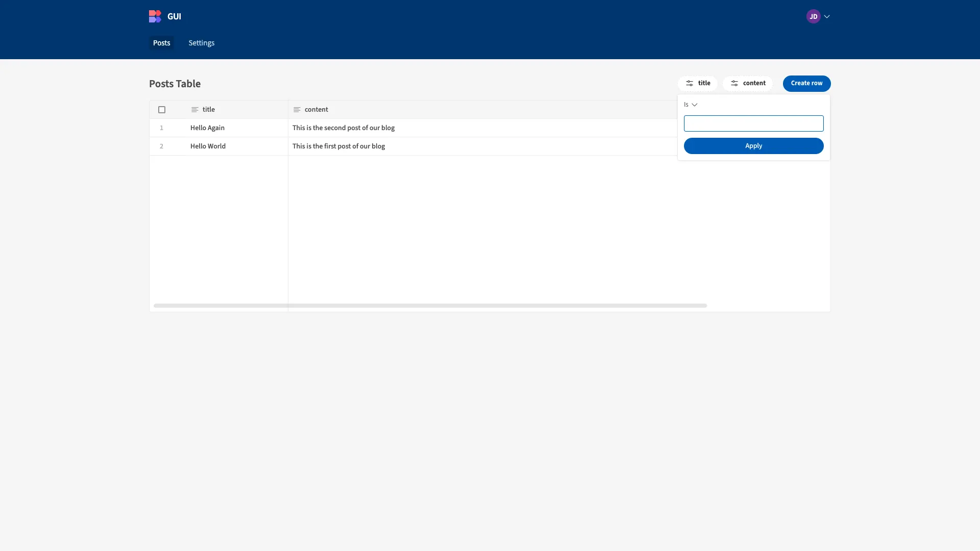Screen dimensions: 980x551
Task: Click the GUI app logo icon
Action: pos(155,16)
